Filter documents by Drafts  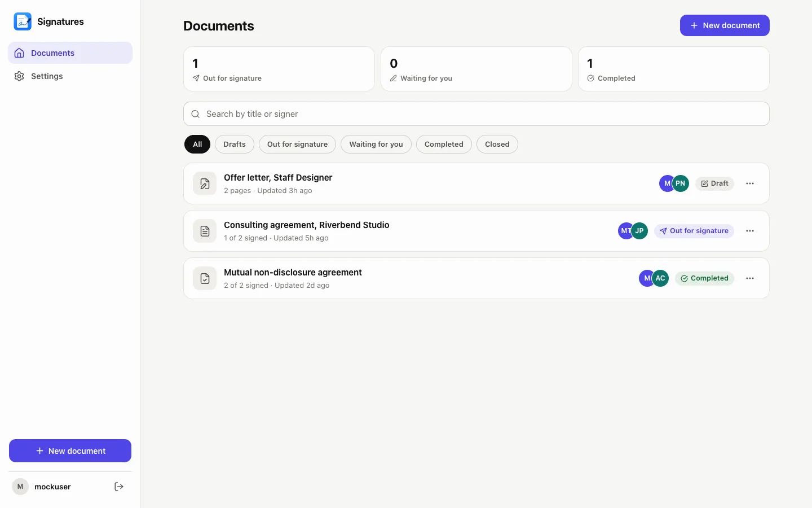pos(235,144)
